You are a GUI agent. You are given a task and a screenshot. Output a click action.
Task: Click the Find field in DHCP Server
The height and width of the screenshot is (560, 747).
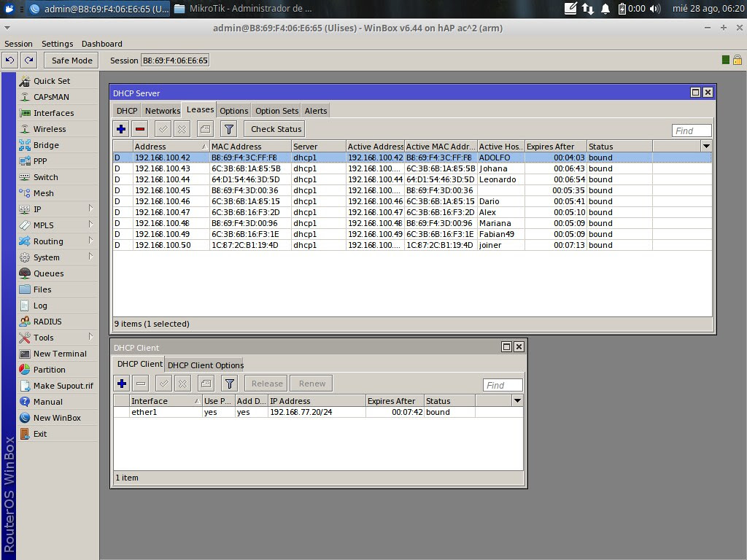[x=692, y=131]
